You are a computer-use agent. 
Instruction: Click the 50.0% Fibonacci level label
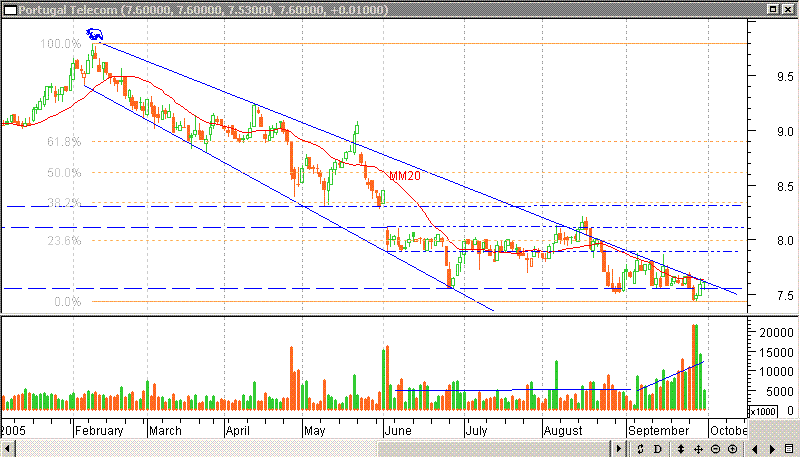click(x=64, y=172)
